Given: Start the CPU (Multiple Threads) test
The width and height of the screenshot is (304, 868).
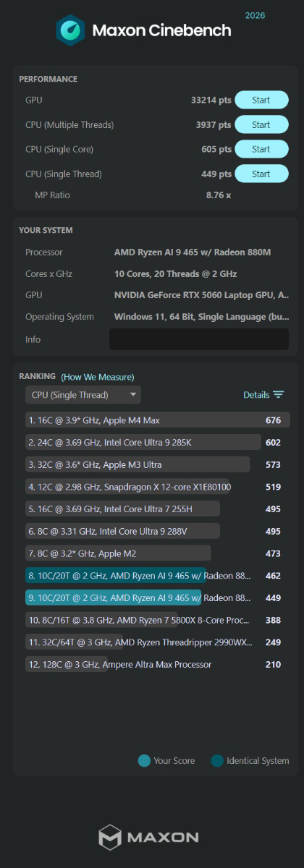Looking at the screenshot, I should coord(261,125).
